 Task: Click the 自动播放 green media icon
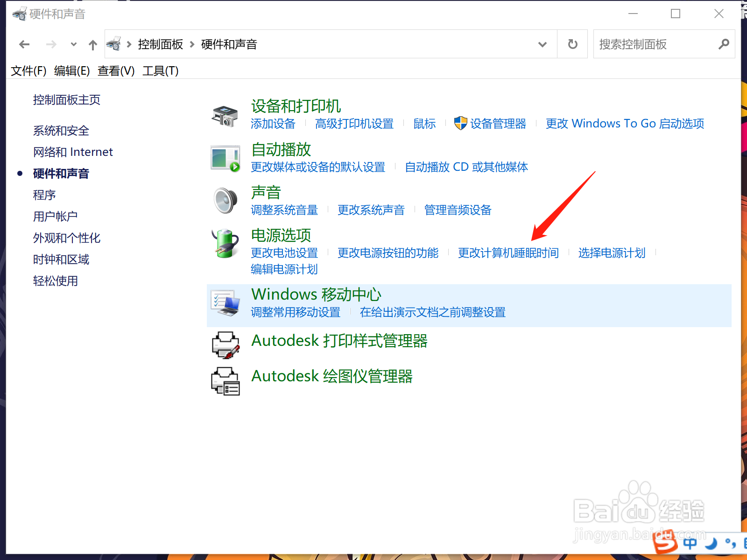225,158
